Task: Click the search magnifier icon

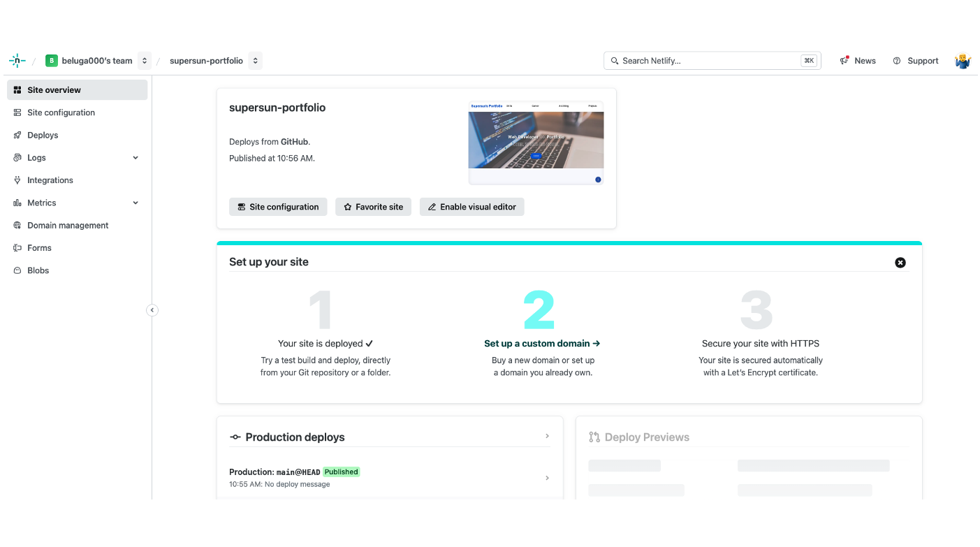Action: (x=615, y=61)
